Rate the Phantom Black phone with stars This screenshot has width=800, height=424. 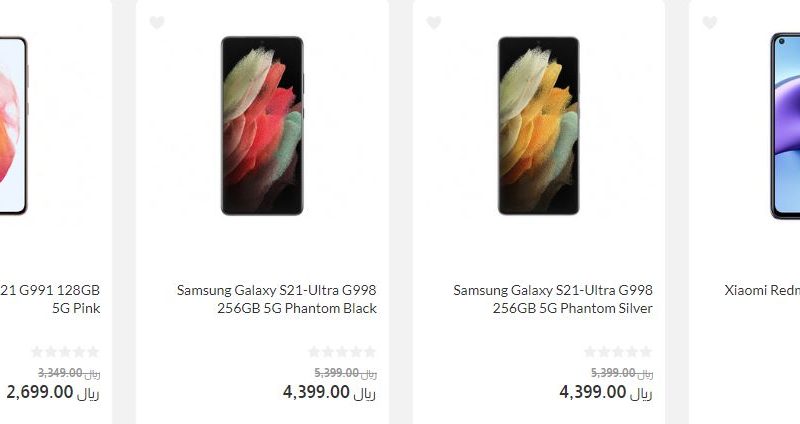pyautogui.click(x=342, y=352)
